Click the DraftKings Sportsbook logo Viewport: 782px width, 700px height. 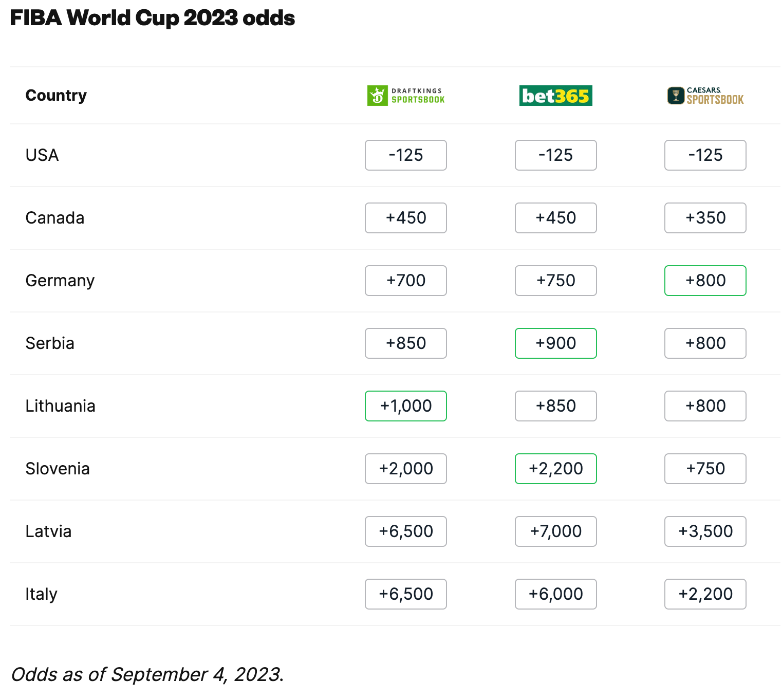(x=406, y=96)
